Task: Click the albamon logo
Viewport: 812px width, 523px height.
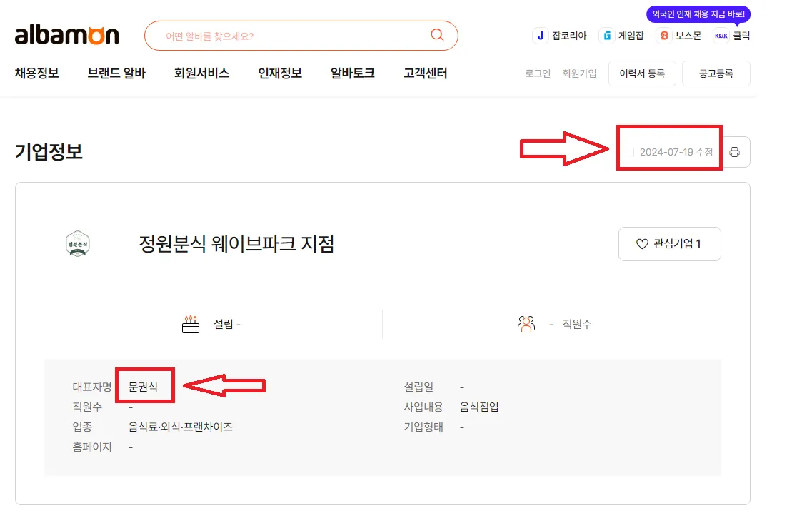Action: tap(67, 35)
